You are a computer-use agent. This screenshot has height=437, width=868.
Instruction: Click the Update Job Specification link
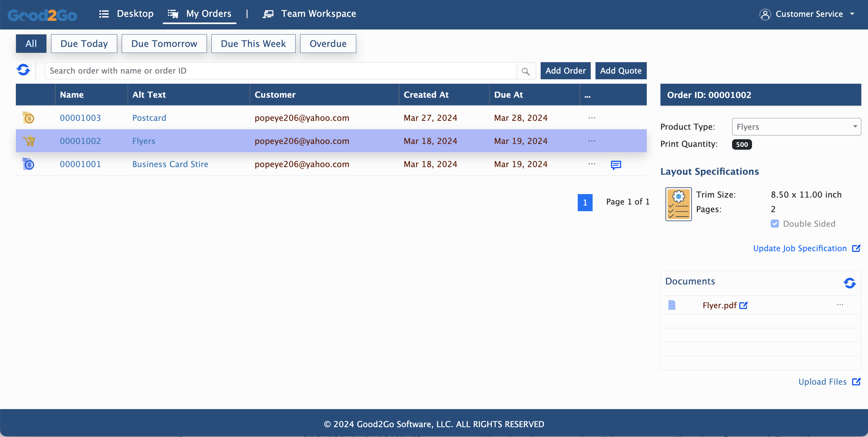coord(800,249)
